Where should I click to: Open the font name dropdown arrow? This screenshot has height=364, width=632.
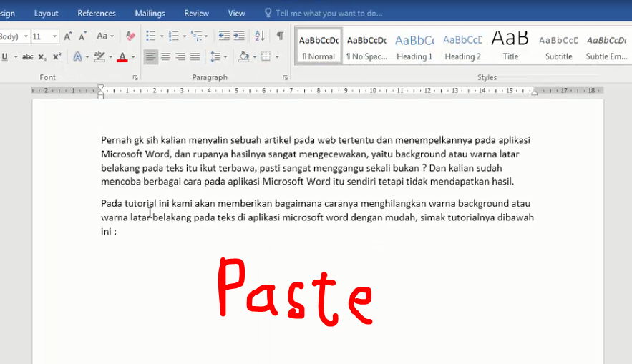[x=26, y=36]
